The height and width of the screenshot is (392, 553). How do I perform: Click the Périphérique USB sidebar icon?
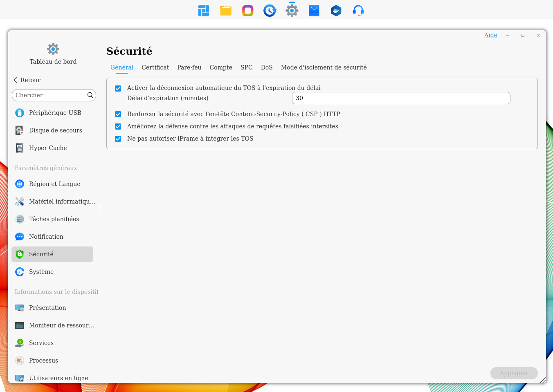click(x=20, y=113)
